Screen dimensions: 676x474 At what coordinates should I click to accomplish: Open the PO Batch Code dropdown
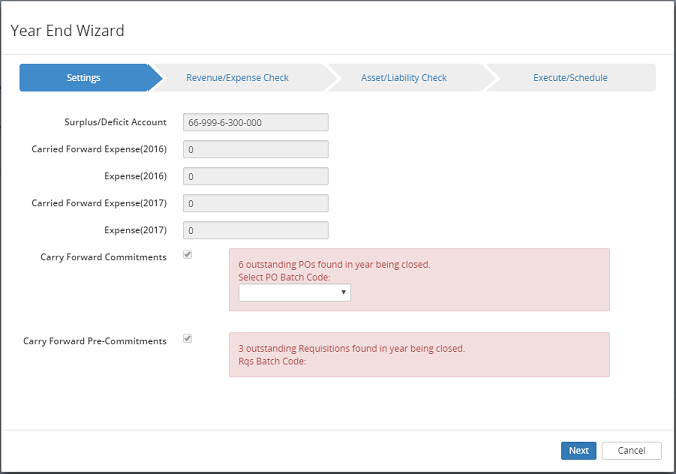click(294, 292)
